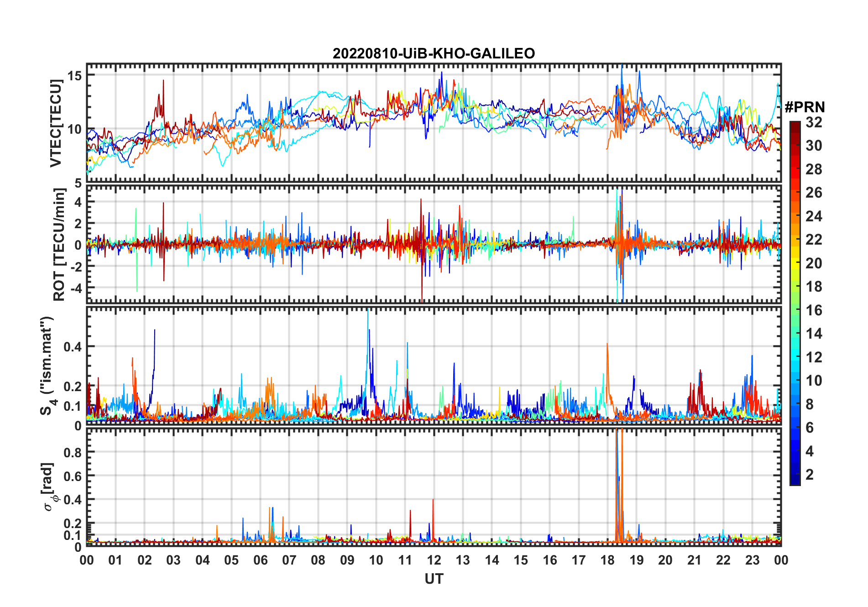Click x-axis hour tick label 21
Viewport: 868px width, 607px height.
click(695, 560)
